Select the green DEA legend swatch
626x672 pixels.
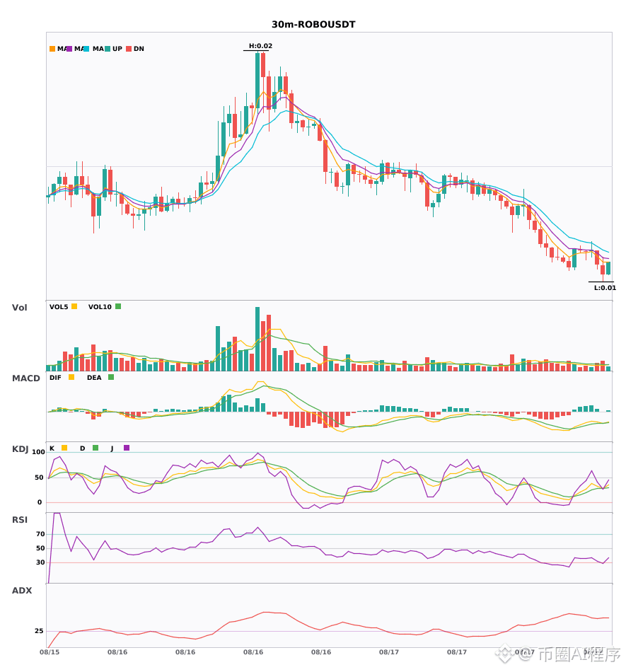pos(111,377)
